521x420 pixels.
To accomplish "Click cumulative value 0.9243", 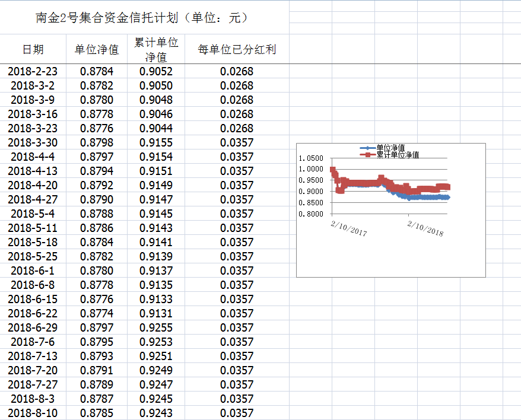I will [156, 413].
